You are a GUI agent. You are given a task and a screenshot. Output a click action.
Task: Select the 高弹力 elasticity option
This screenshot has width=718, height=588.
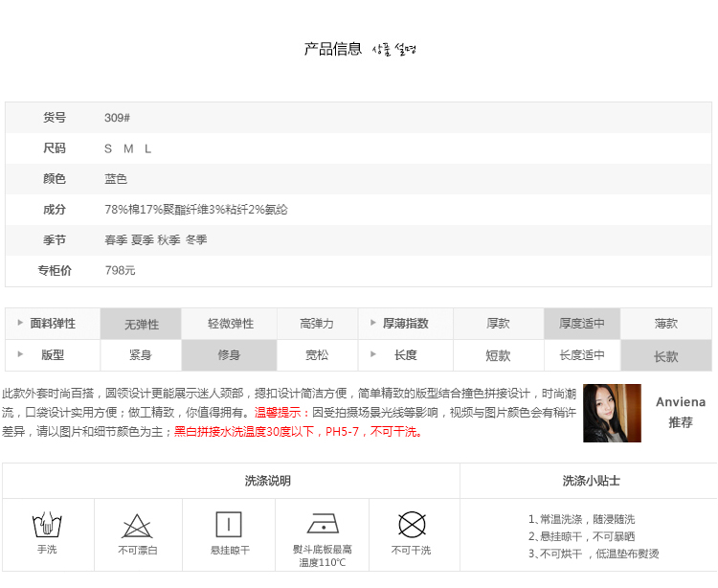click(x=317, y=324)
